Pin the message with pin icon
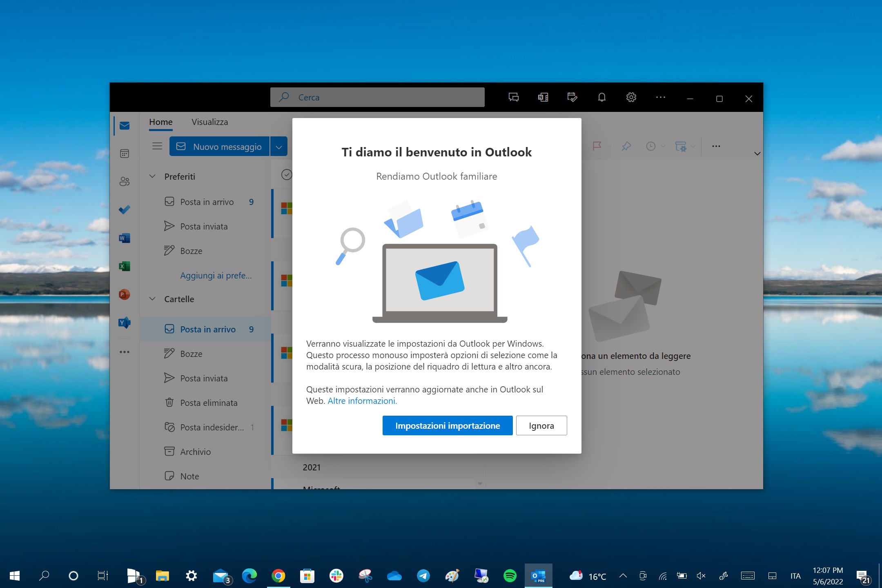882x588 pixels. (626, 146)
